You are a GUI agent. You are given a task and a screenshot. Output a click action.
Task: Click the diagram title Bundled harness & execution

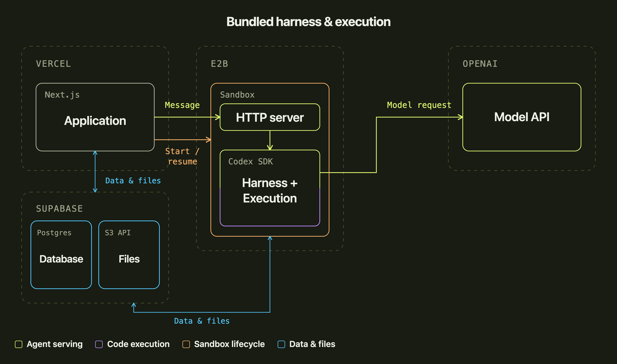pyautogui.click(x=308, y=22)
